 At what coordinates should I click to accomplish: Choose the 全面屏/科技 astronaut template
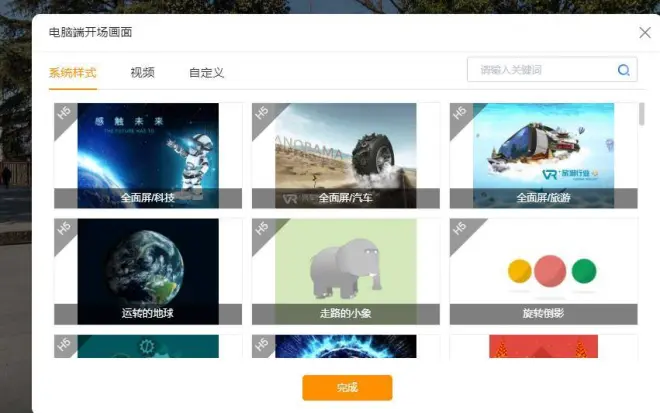tap(148, 155)
